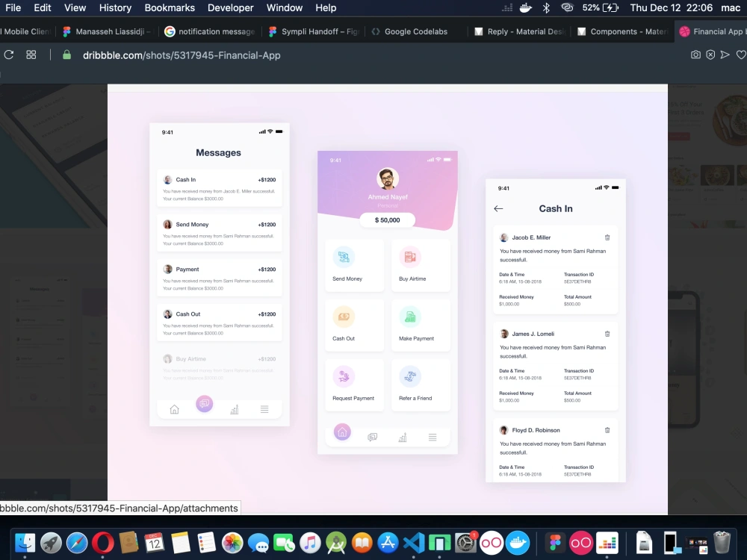Click the page reload icon in the browser

[x=9, y=55]
